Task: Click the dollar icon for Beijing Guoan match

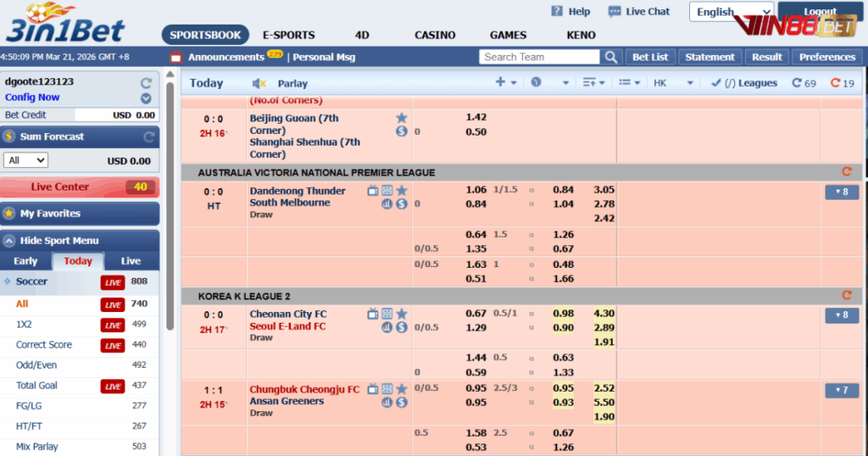Action: (402, 131)
